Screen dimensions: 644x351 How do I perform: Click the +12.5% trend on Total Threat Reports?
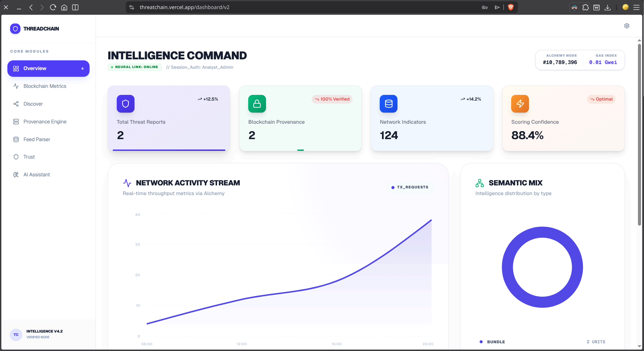[208, 99]
